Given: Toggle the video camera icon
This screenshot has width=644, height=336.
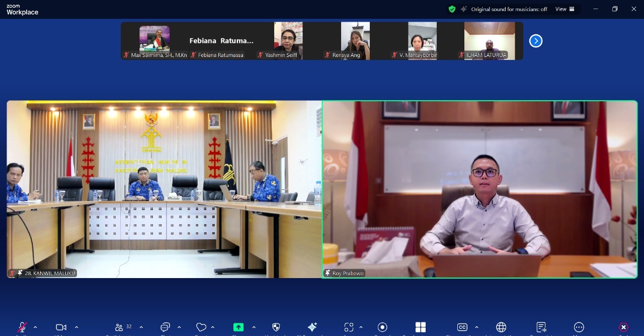Looking at the screenshot, I should point(61,327).
